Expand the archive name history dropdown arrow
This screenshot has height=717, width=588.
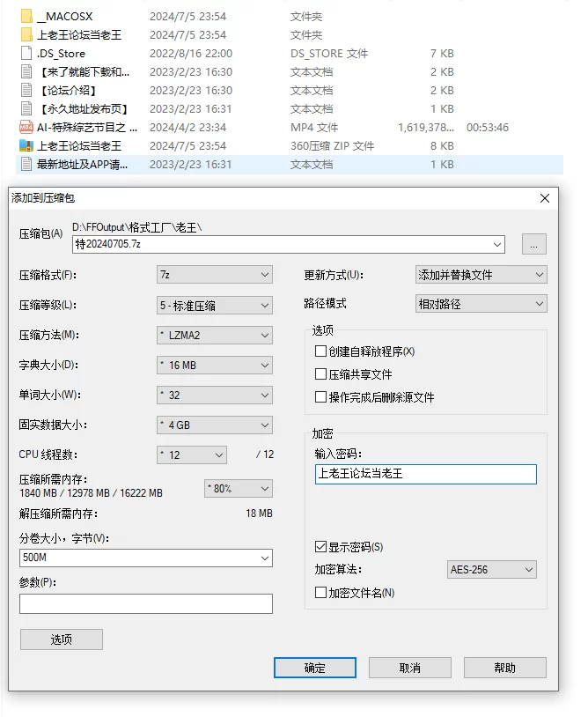[x=497, y=245]
